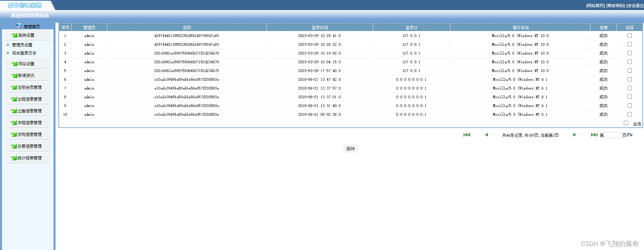The image size is (644, 250).
Task: Expand the 统计报表管理 menu section
Action: (x=30, y=158)
